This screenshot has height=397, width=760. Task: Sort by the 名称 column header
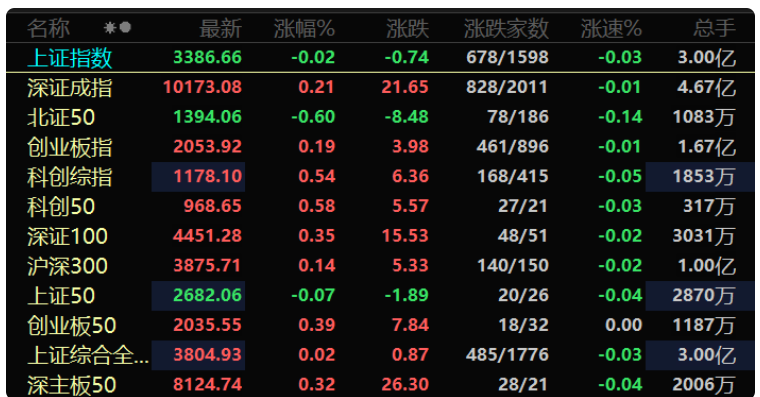(48, 28)
